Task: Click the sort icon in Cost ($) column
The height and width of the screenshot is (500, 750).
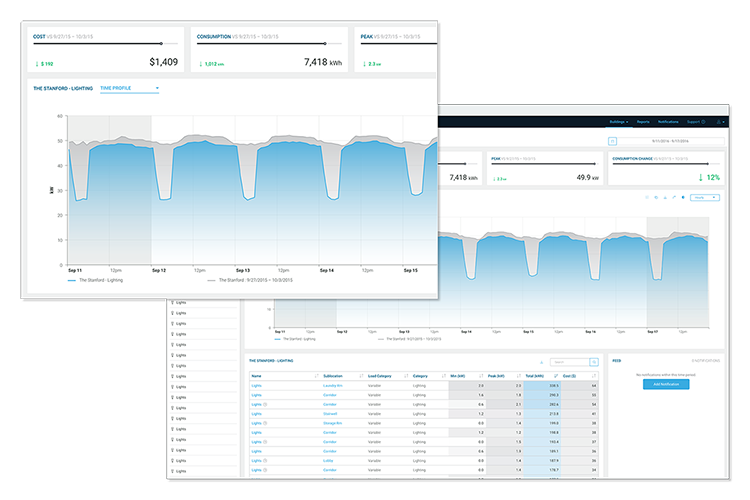Action: (x=593, y=376)
